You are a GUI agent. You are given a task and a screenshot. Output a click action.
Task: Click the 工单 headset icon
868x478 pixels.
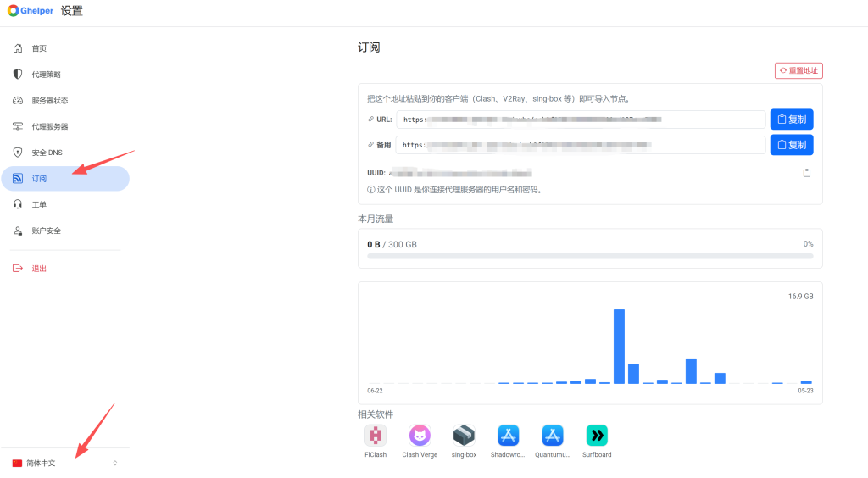point(18,204)
